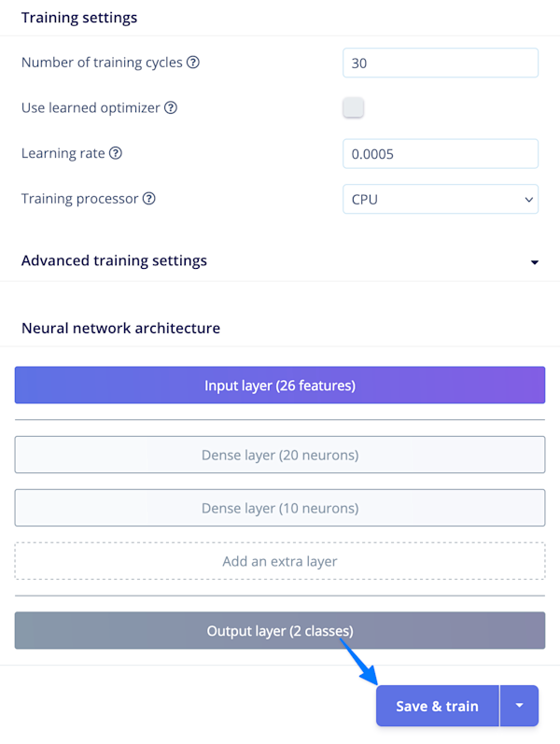Click Add an extra layer
Image resolution: width=560 pixels, height=744 pixels.
point(280,561)
